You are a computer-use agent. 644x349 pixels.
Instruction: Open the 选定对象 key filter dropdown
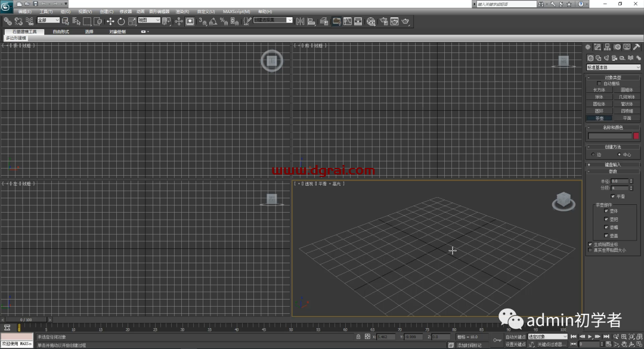(x=547, y=336)
